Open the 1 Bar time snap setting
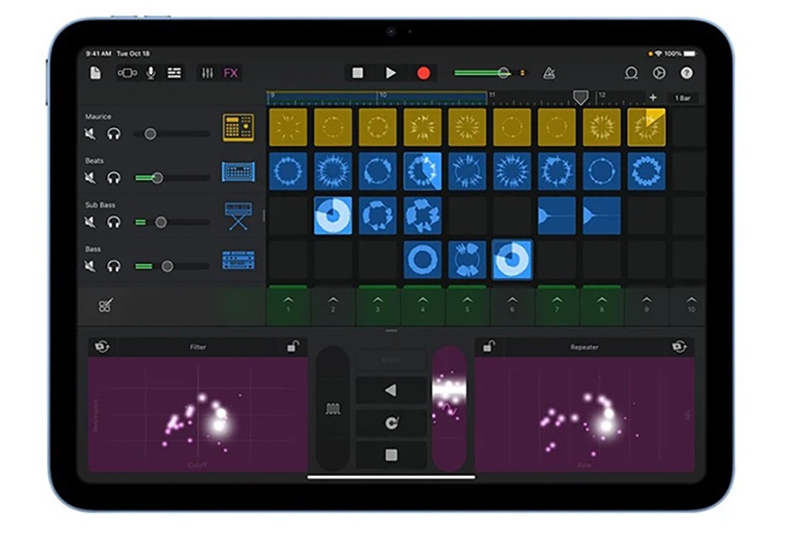 point(683,98)
